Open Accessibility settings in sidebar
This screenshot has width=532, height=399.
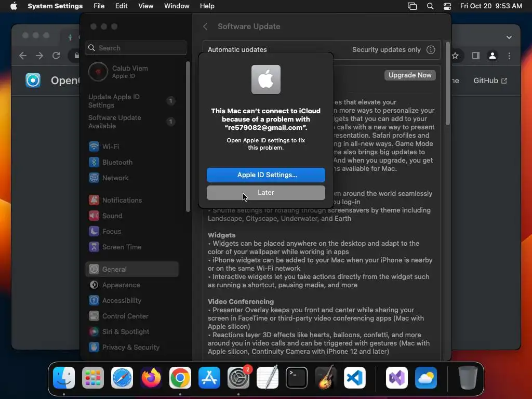click(x=131, y=301)
